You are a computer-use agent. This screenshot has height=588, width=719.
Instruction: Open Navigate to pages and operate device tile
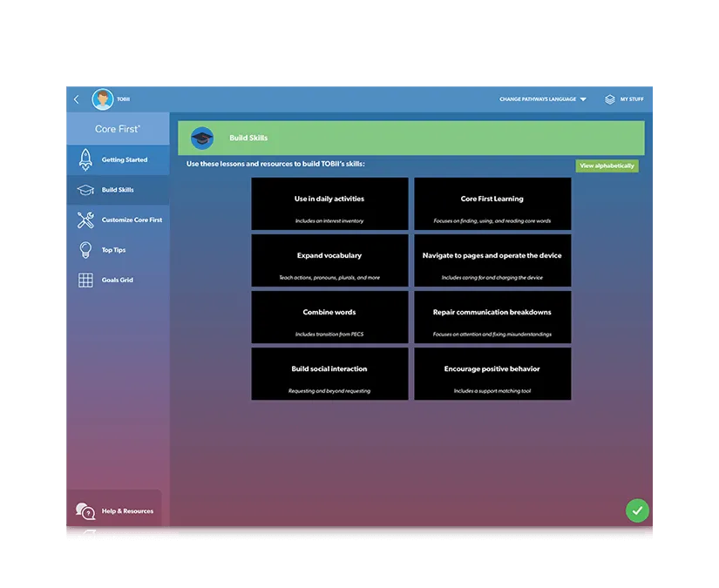tap(492, 260)
